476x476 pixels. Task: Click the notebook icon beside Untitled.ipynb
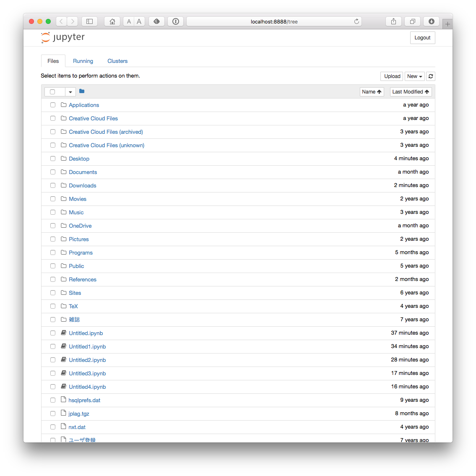pos(63,333)
